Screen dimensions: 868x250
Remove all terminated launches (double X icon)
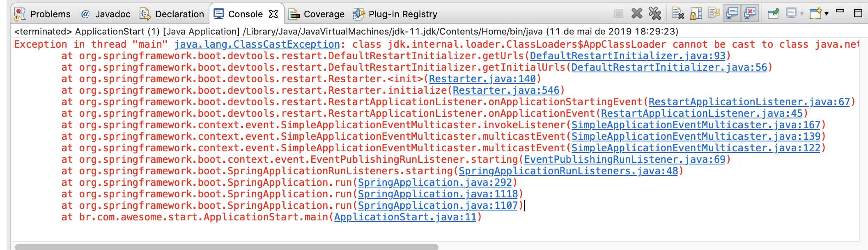click(654, 14)
